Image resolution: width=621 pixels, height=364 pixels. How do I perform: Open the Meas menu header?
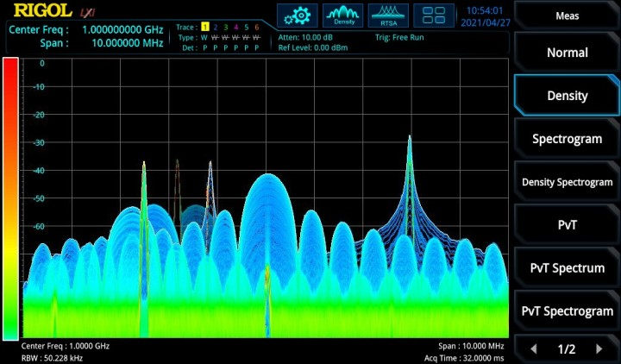(567, 16)
